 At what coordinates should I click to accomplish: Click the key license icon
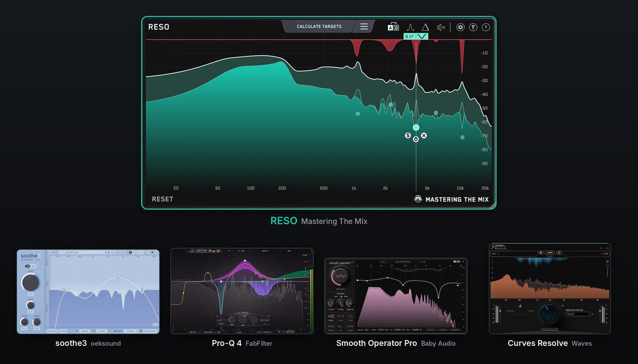coord(473,27)
